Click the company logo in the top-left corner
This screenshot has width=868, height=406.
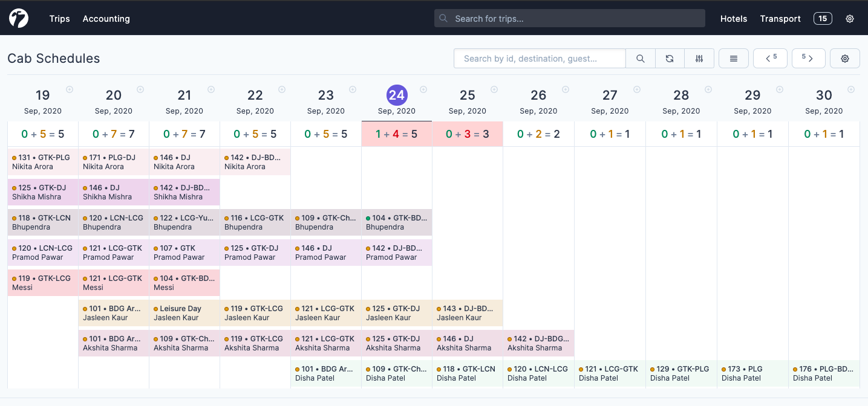click(18, 18)
